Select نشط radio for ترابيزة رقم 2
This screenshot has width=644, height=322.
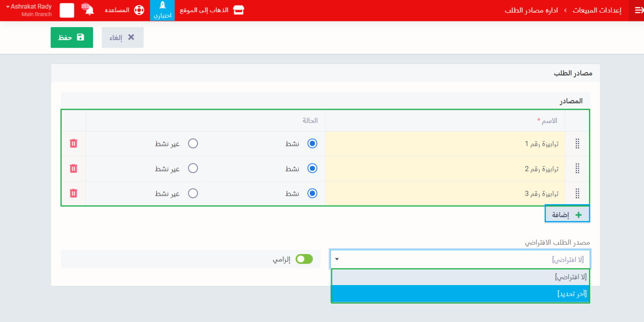pos(312,169)
